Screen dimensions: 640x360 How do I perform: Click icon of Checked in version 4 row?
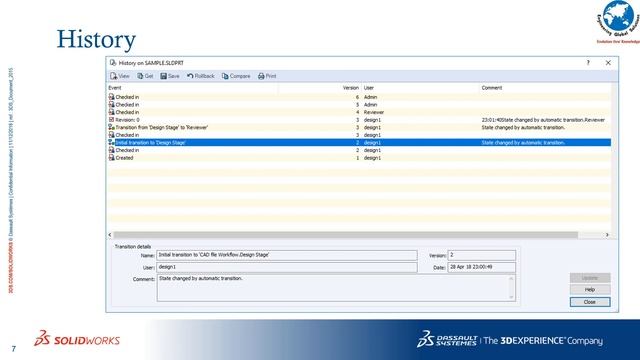pyautogui.click(x=111, y=112)
